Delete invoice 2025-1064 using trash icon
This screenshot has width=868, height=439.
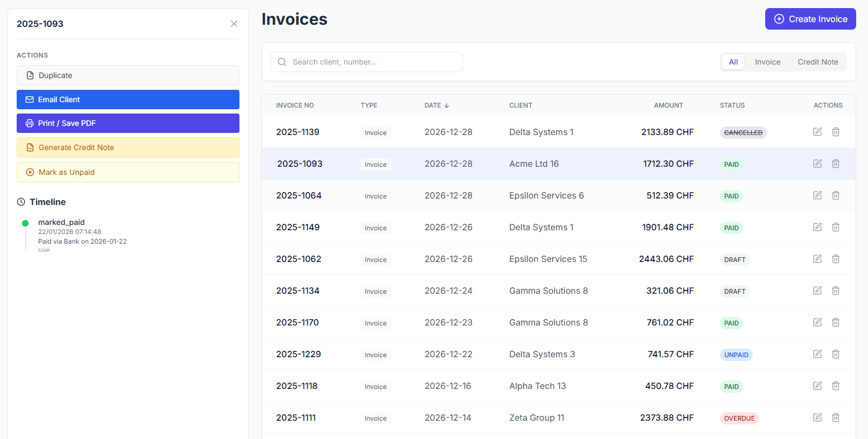point(836,195)
